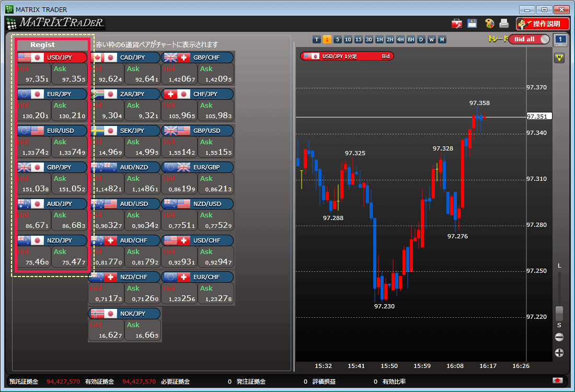The width and height of the screenshot is (575, 392).
Task: Select the GBP/CHF pair button
Action: [x=198, y=57]
